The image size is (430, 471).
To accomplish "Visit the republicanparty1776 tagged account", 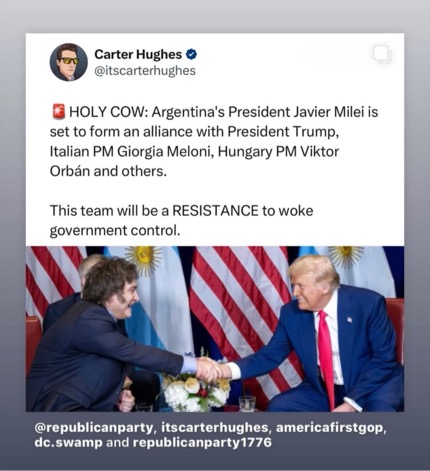I will pos(202,443).
